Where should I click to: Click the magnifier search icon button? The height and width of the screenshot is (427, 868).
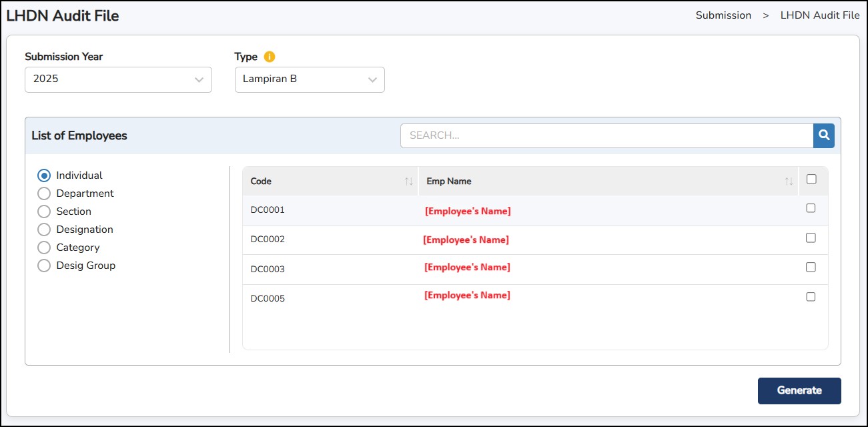point(824,135)
